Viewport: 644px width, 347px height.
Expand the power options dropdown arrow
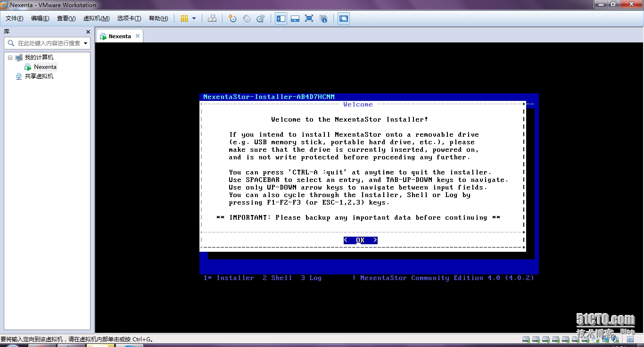[x=194, y=18]
